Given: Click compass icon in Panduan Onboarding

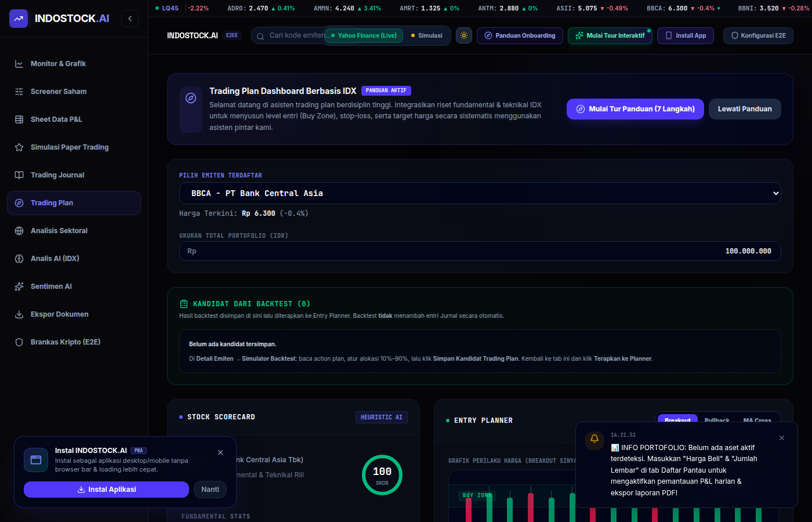Looking at the screenshot, I should coord(488,35).
